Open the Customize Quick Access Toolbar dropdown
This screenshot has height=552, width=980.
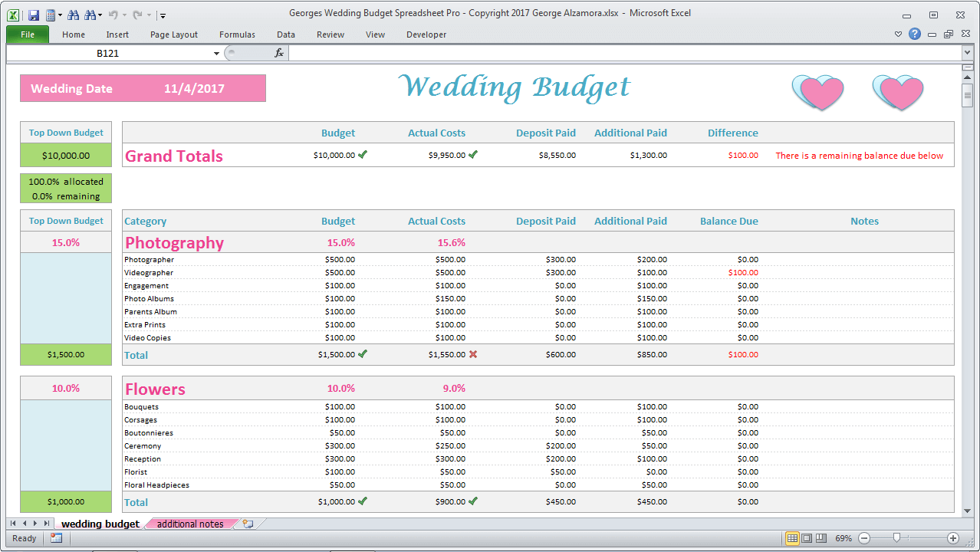[x=163, y=14]
